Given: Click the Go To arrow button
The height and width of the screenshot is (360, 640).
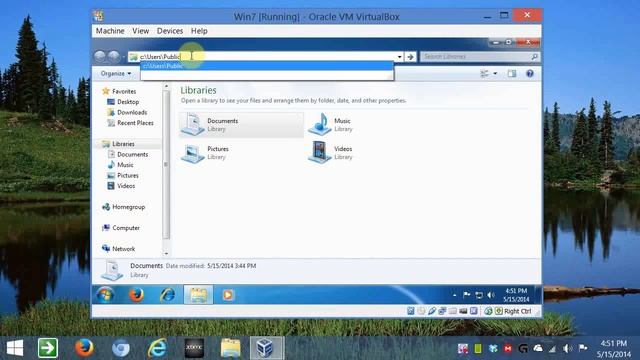Looking at the screenshot, I should [410, 57].
